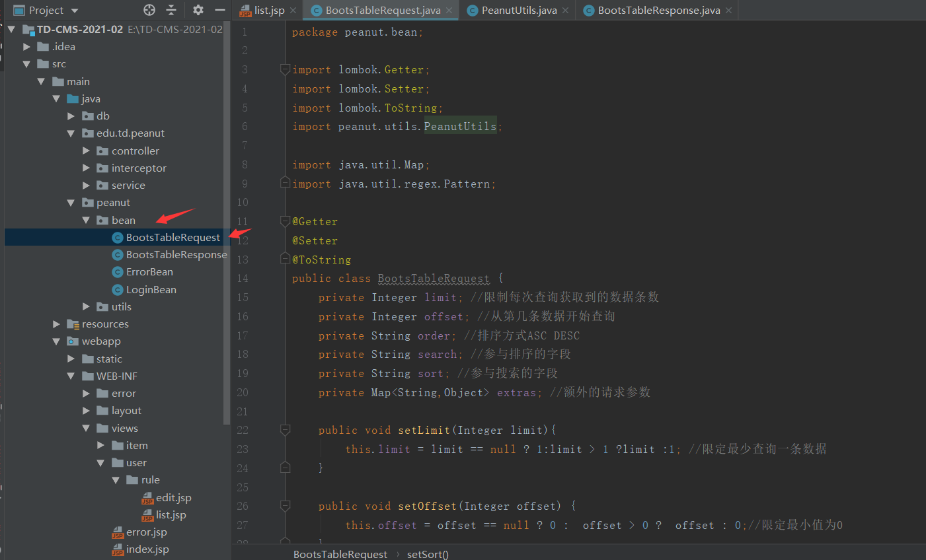
Task: Click the rule folder
Action: 143,479
